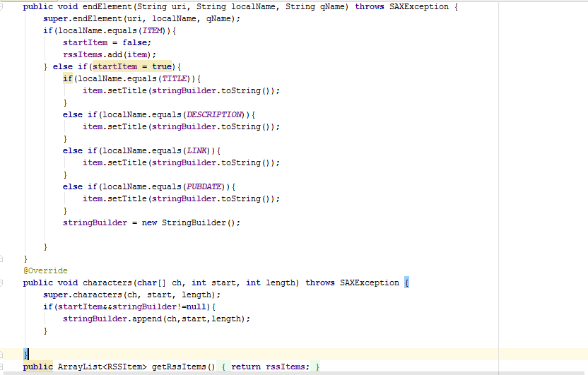588x375 pixels.
Task: Click the TITLE constant
Action: 175,78
